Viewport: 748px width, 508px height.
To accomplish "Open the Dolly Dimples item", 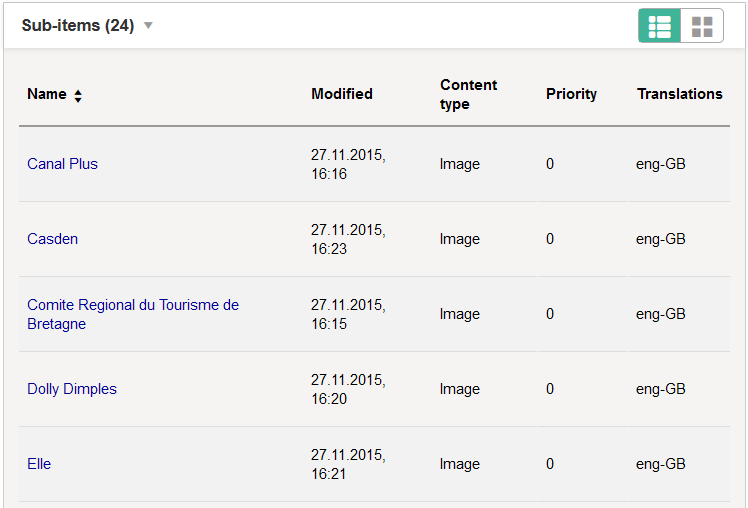I will click(x=72, y=389).
